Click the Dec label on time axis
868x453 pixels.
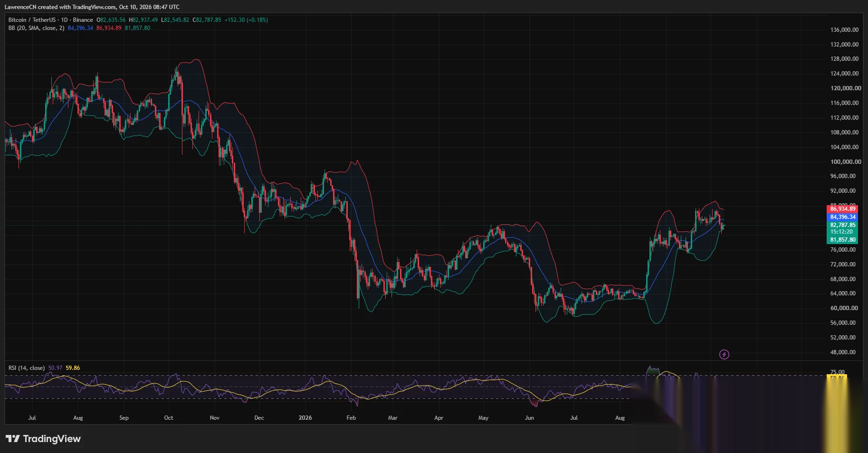tap(259, 418)
